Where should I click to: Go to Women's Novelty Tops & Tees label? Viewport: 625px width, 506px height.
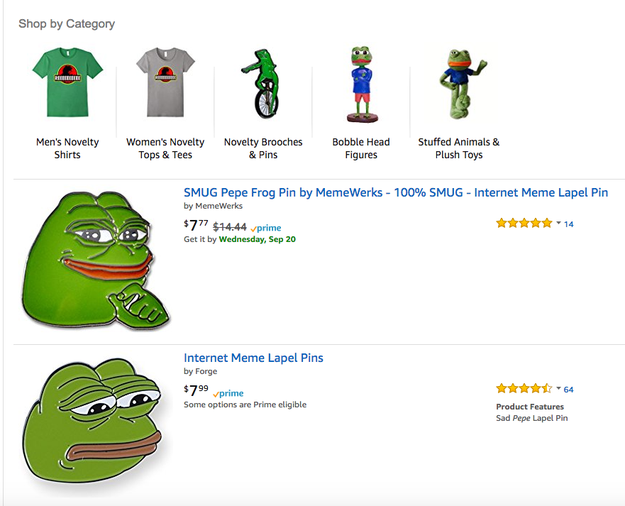point(165,148)
